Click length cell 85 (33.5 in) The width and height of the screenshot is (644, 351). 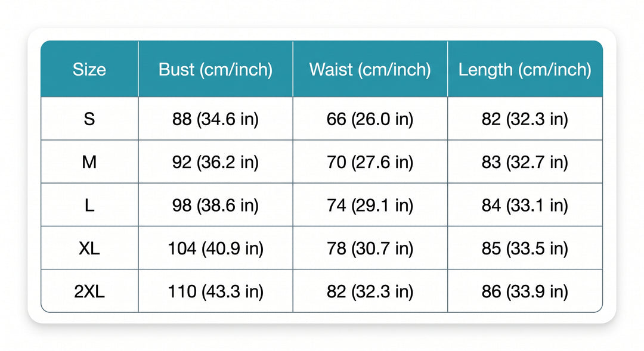(525, 248)
